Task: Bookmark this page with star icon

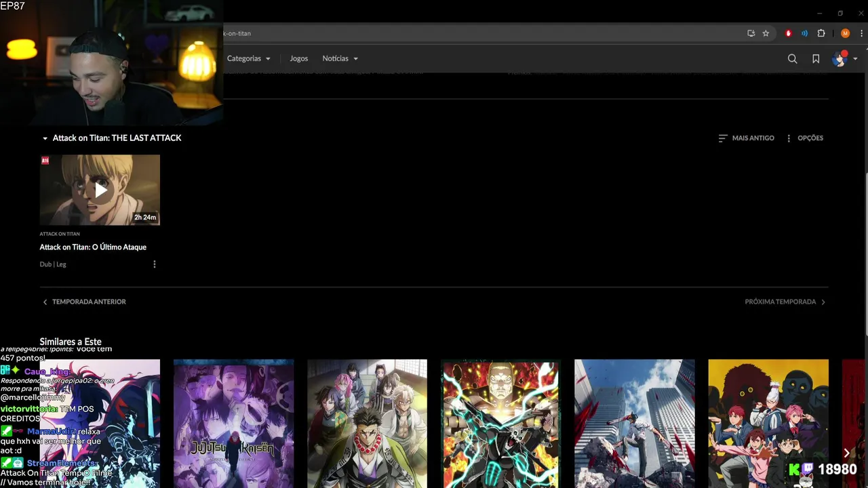Action: click(766, 33)
